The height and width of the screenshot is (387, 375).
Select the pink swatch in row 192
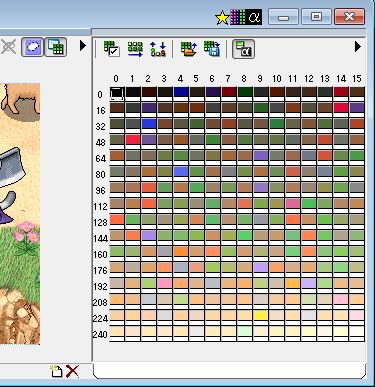click(x=165, y=283)
